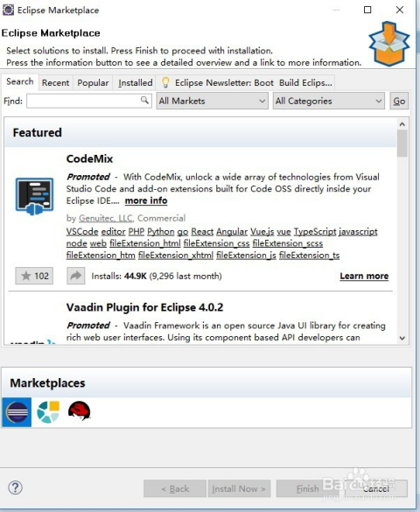Click the Back button
This screenshot has height=512, width=420.
point(175,488)
